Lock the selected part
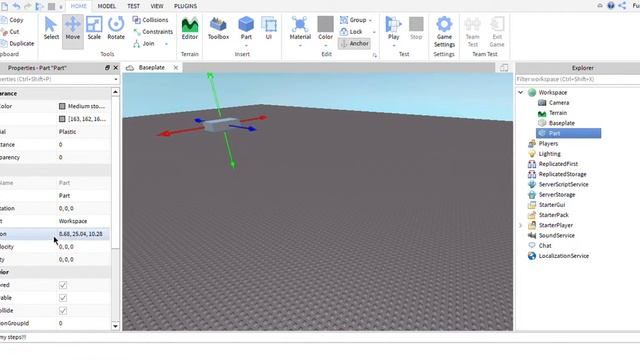Viewport: 640px width, 360px height. point(351,31)
